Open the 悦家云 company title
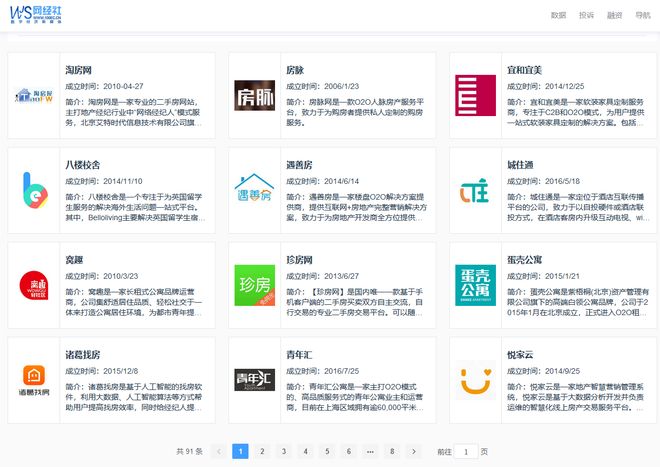This screenshot has width=660, height=467. point(520,355)
